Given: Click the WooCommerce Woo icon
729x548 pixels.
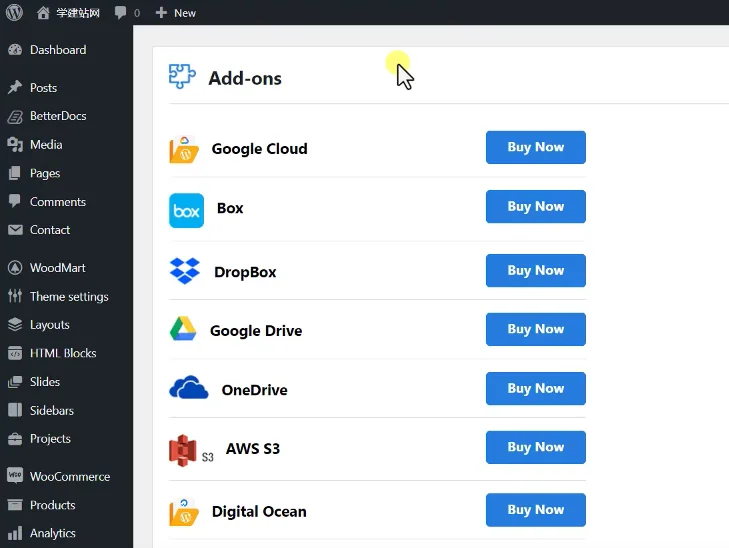Looking at the screenshot, I should [x=15, y=475].
